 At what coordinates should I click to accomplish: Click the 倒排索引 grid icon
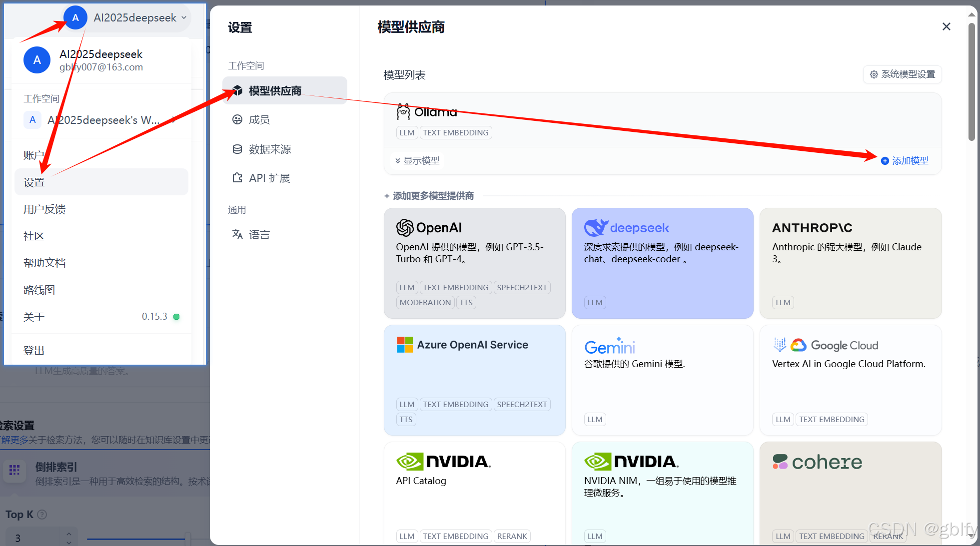click(14, 470)
